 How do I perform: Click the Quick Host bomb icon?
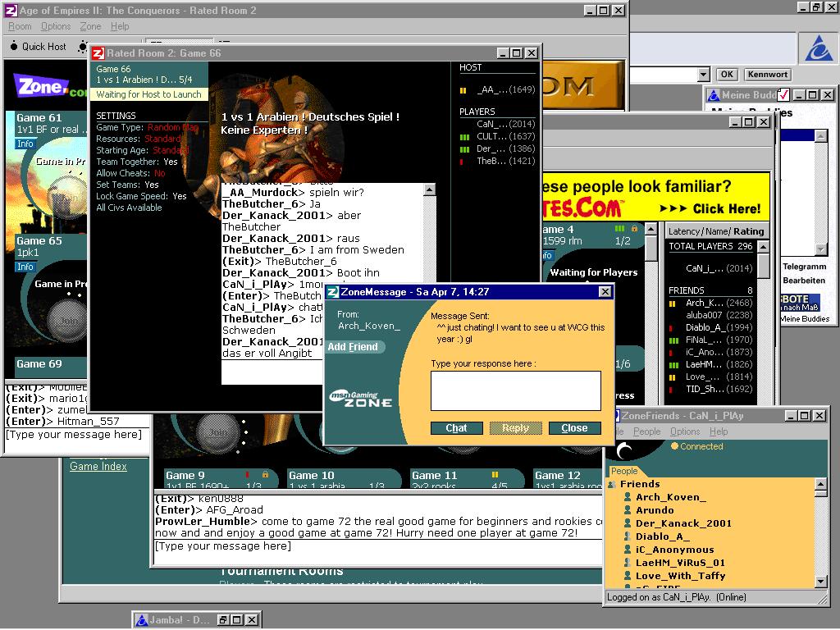pos(14,47)
